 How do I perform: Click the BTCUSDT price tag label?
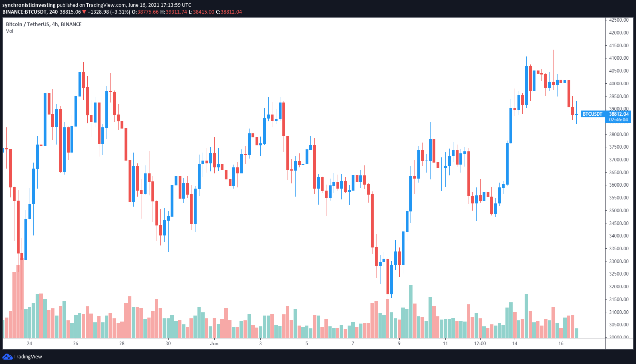(x=592, y=114)
